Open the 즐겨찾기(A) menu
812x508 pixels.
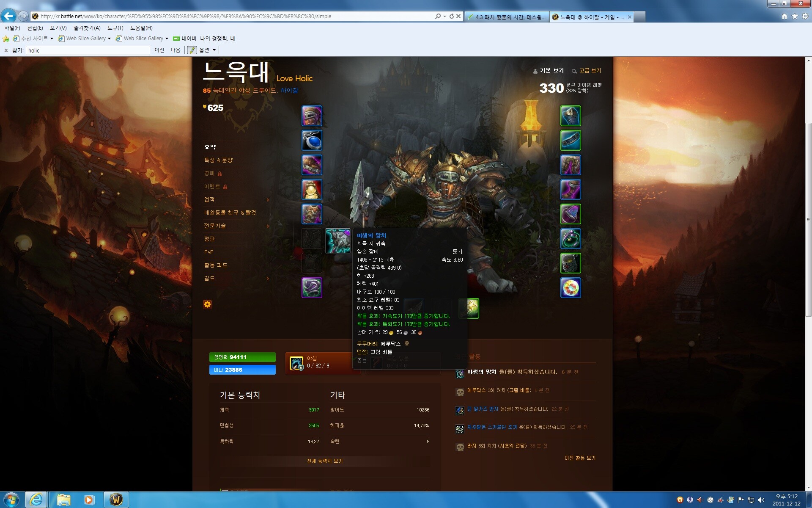(87, 28)
